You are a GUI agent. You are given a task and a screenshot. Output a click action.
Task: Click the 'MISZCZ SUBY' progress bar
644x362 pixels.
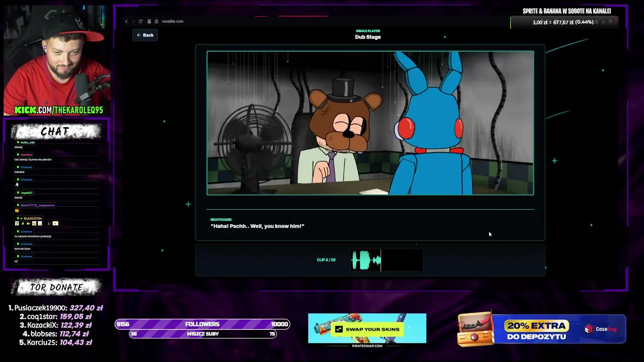[203, 334]
